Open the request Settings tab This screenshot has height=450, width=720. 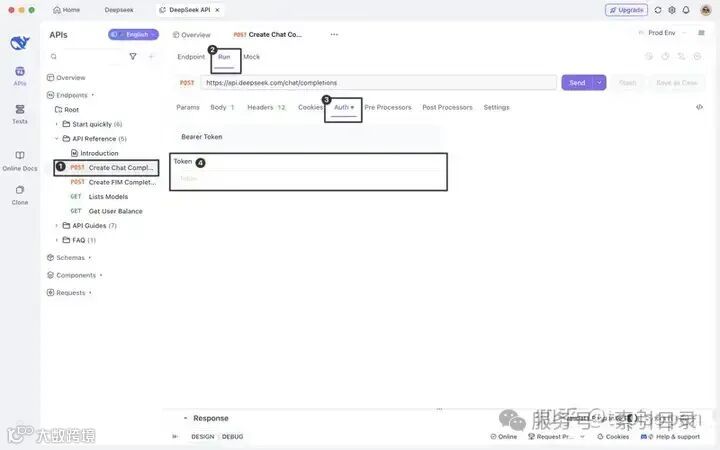tap(496, 107)
